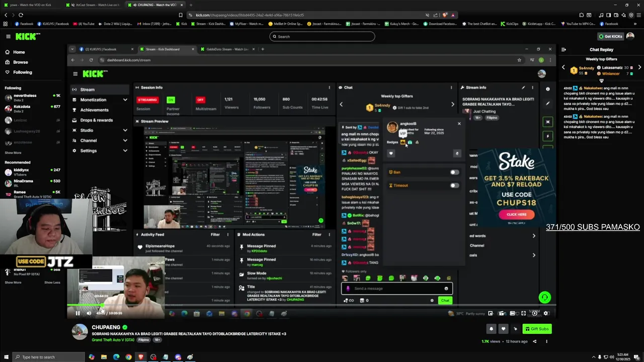
Task: Click the Windows taskbar search box
Action: click(48, 357)
